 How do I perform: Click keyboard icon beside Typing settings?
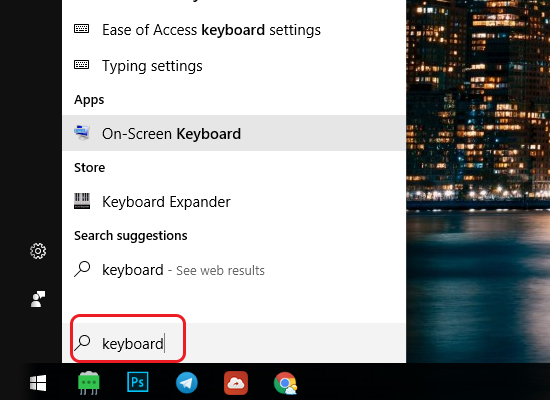pos(81,65)
